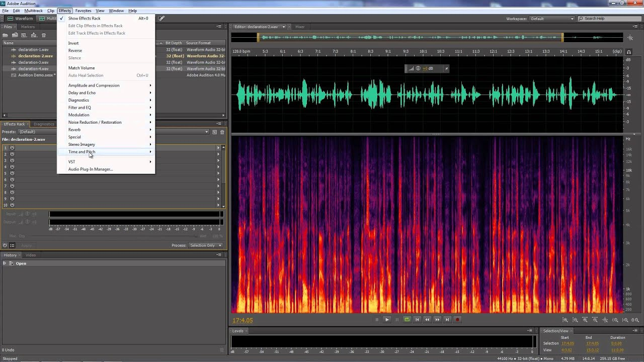The image size is (644, 362).
Task: Click Zoom Out (Amplitude) icon
Action: point(575,320)
